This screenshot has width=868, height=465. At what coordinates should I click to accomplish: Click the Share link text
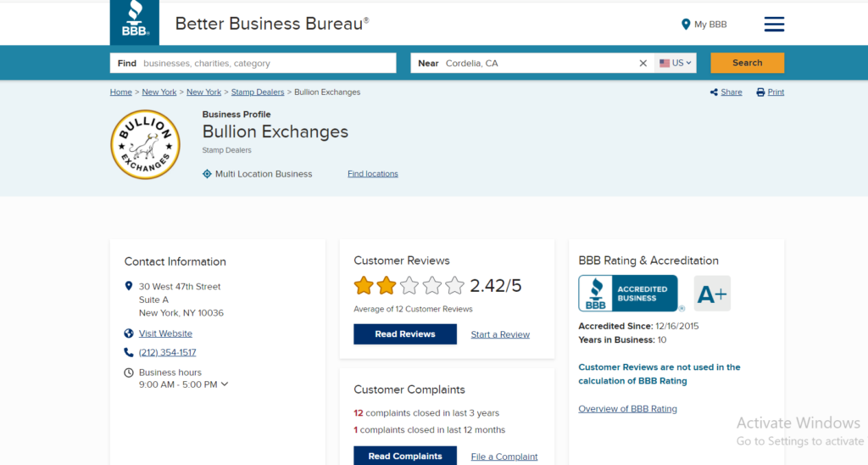coord(732,92)
